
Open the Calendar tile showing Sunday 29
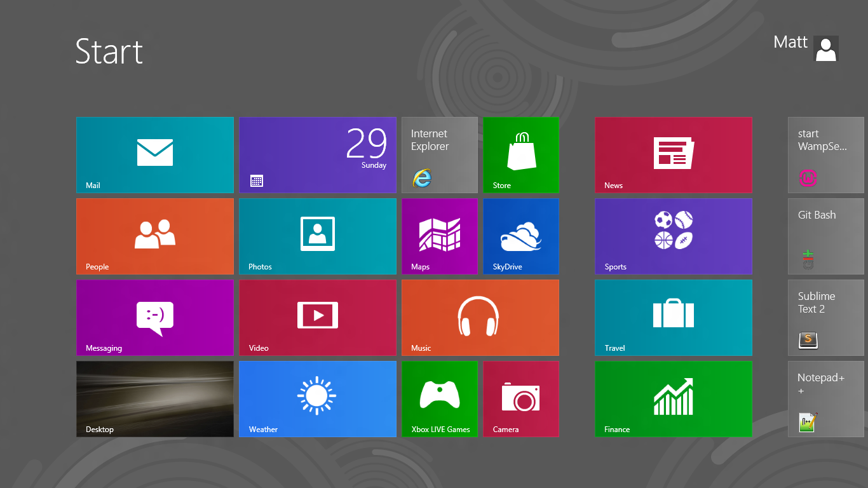click(317, 154)
